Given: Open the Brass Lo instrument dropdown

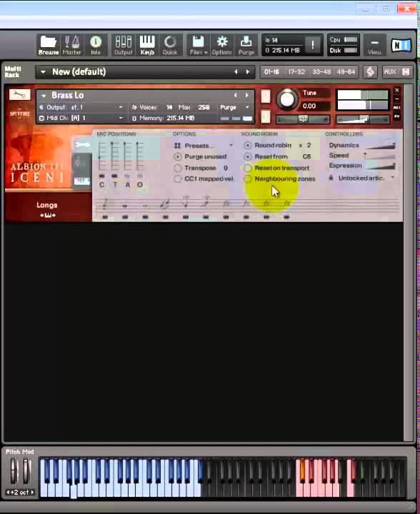Looking at the screenshot, I should tap(44, 96).
